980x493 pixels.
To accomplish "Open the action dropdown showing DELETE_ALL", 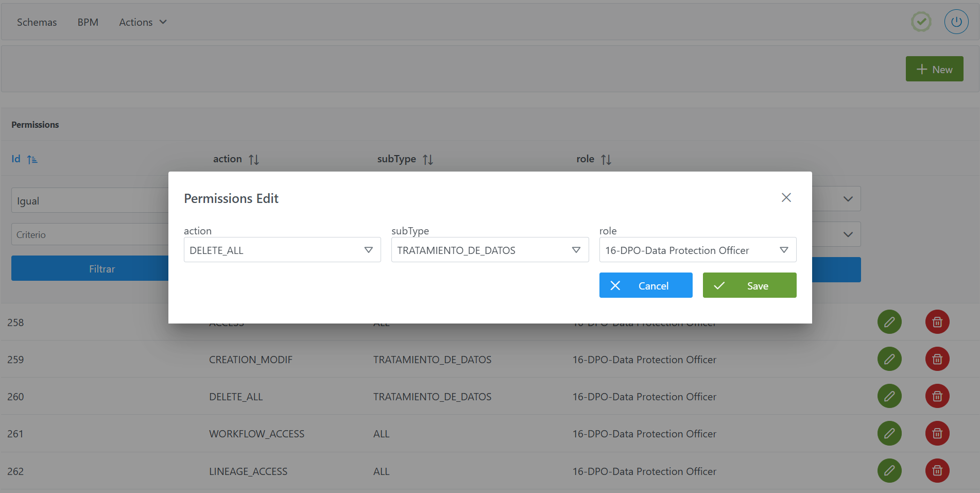I will [x=282, y=250].
